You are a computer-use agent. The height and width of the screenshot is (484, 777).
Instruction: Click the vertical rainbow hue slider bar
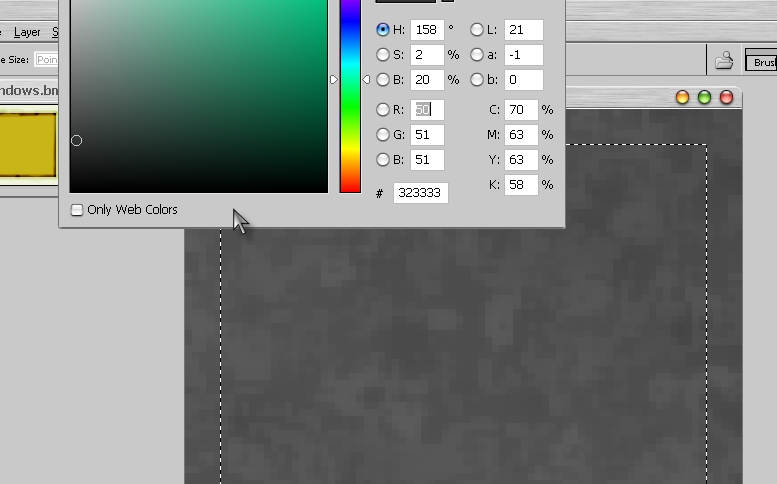coord(350,100)
